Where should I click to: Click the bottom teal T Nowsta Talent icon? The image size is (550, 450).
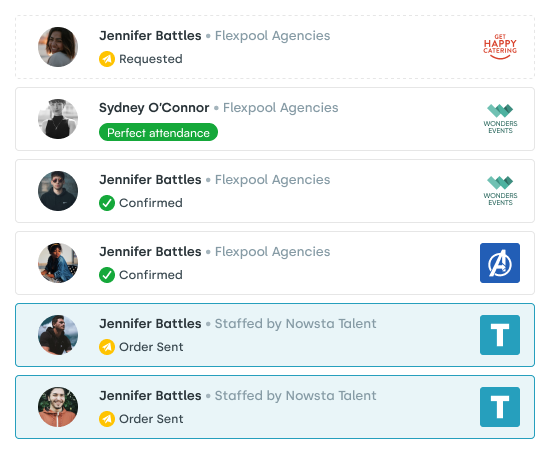(x=500, y=407)
